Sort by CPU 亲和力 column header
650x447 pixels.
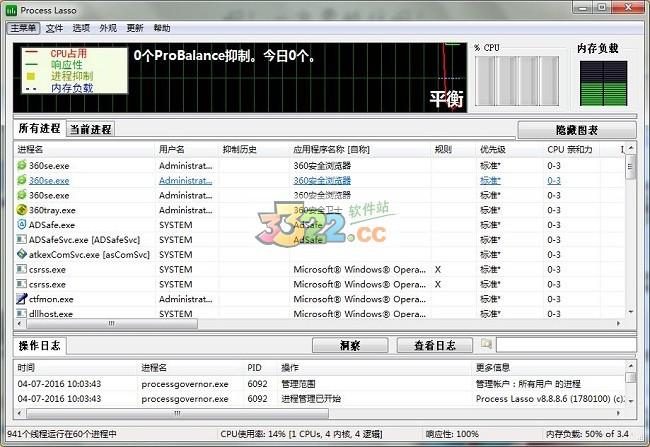[x=571, y=149]
